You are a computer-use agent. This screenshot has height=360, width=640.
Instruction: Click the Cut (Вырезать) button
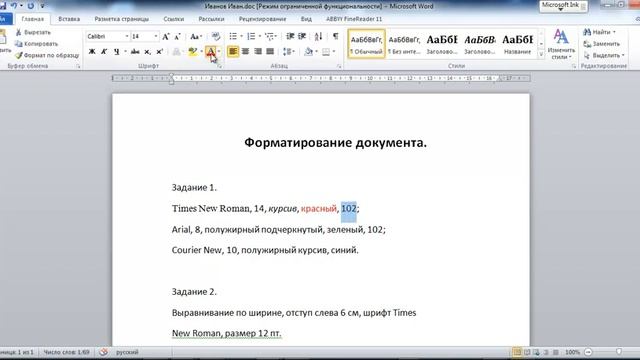(x=33, y=32)
